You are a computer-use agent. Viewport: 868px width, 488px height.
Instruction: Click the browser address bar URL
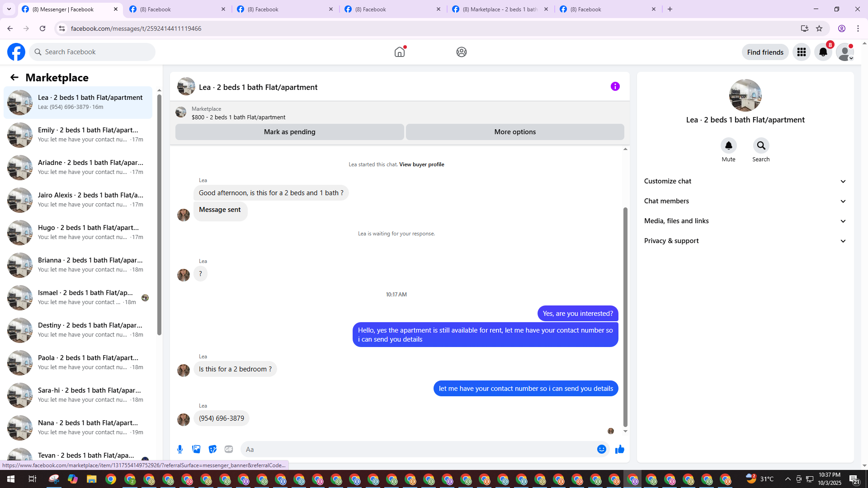(136, 28)
